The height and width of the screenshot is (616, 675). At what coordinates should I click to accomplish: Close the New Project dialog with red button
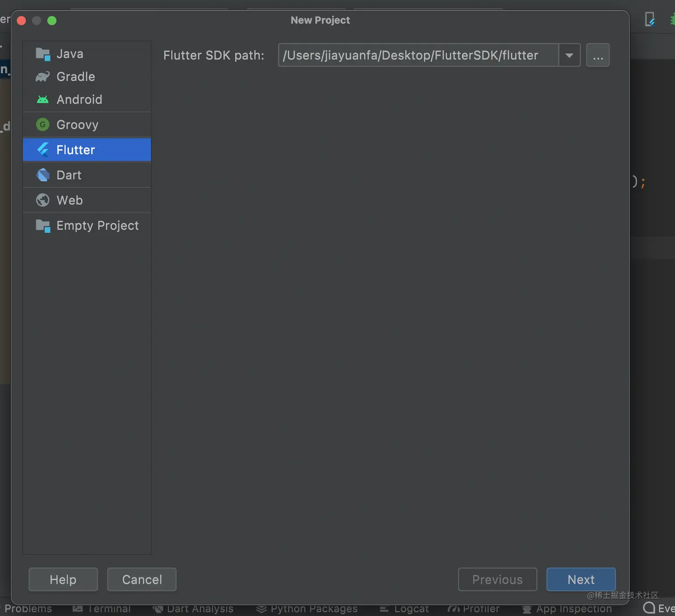21,21
